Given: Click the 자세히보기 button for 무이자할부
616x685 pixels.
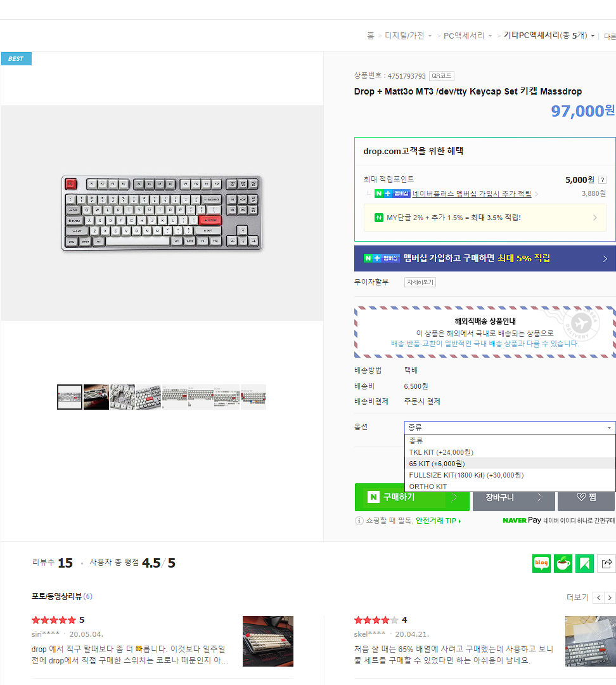Looking at the screenshot, I should pyautogui.click(x=420, y=282).
